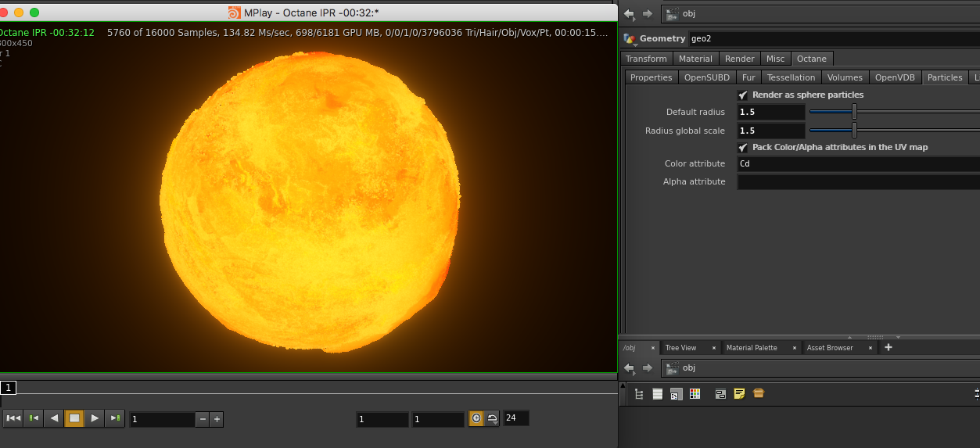Screen dimensions: 980x448
Task: Go back in the parameter pane
Action: 630,14
